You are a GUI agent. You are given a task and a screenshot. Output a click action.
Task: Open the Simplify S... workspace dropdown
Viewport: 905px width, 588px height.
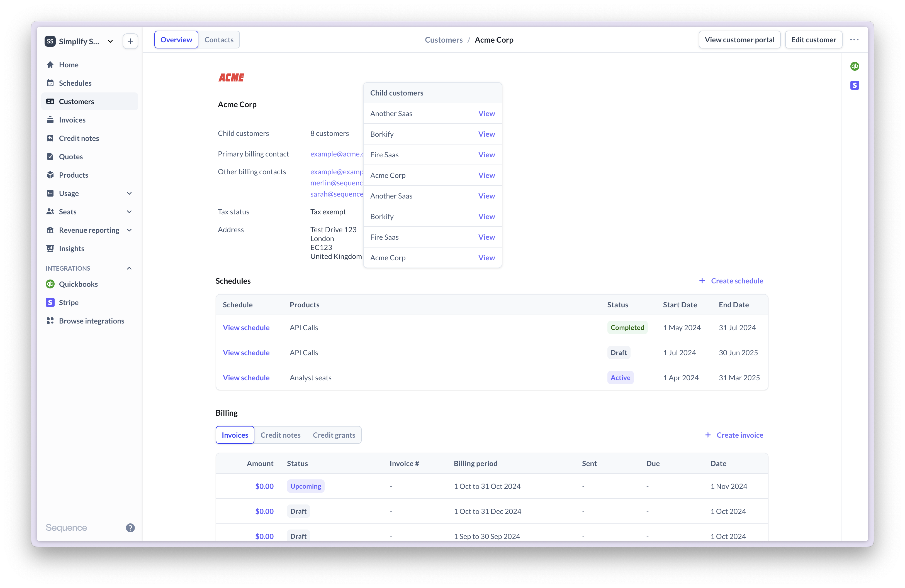click(x=79, y=41)
